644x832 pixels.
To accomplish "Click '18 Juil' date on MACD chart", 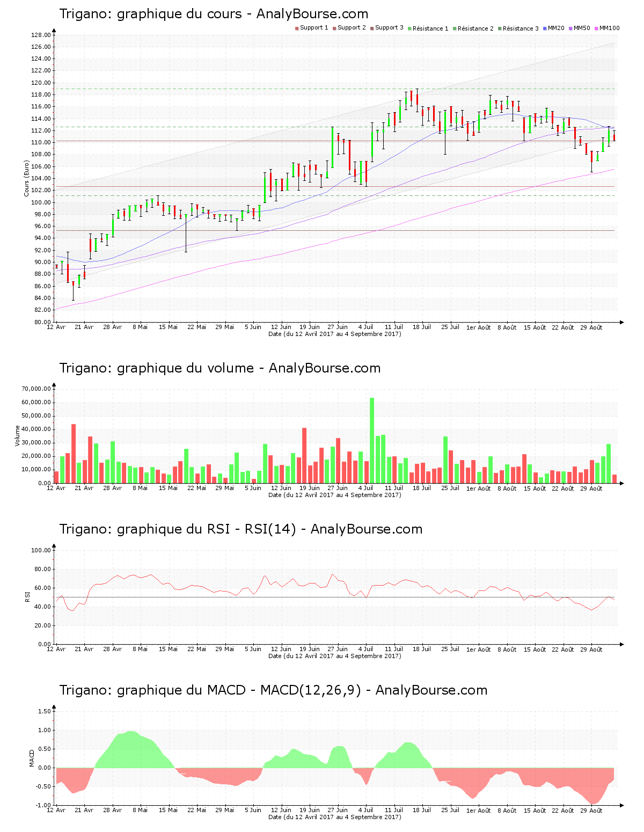I will click(x=422, y=810).
